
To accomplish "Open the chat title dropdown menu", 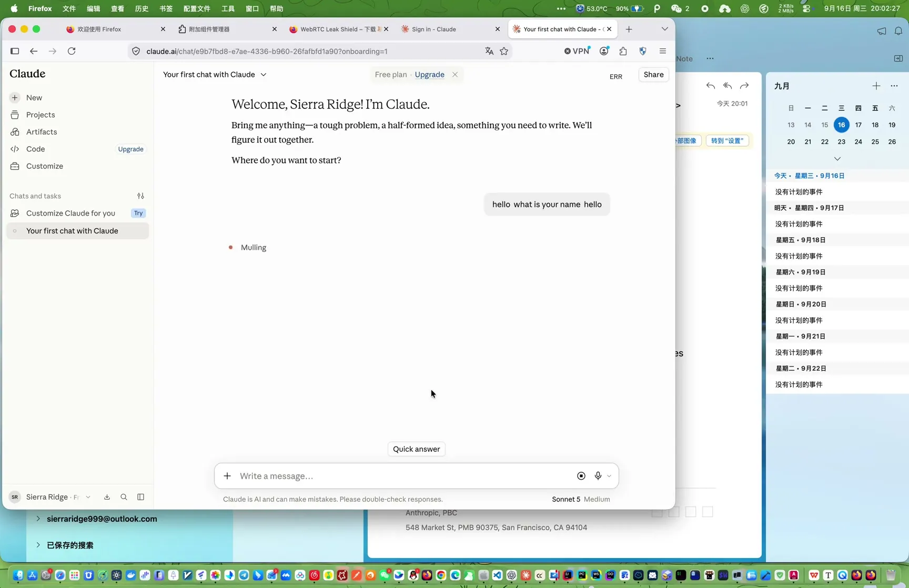I will 215,75.
